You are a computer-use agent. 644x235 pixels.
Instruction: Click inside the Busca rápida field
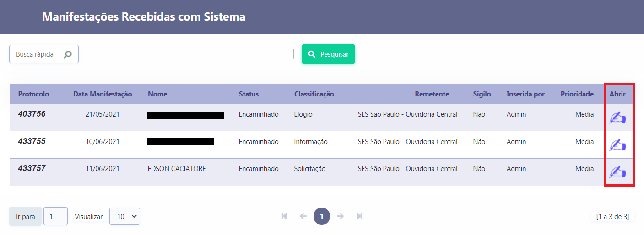tap(37, 54)
